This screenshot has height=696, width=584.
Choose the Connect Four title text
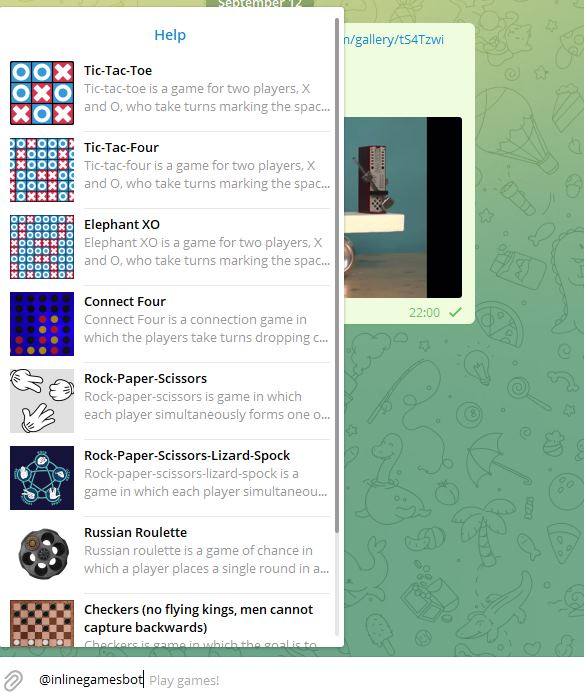[125, 301]
